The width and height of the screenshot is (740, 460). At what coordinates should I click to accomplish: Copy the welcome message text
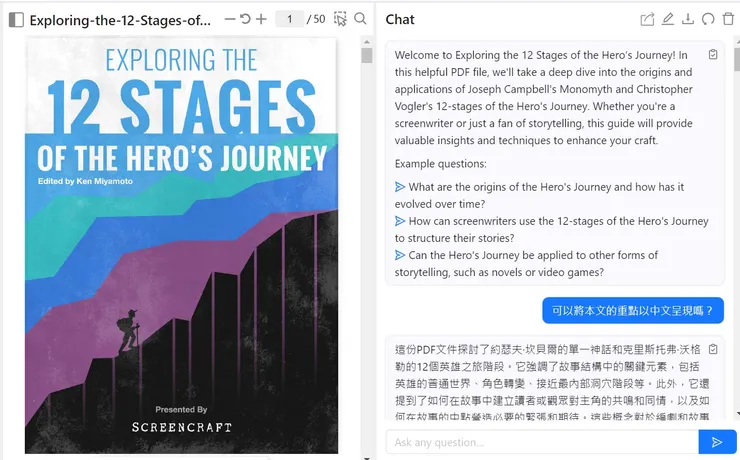tap(713, 55)
